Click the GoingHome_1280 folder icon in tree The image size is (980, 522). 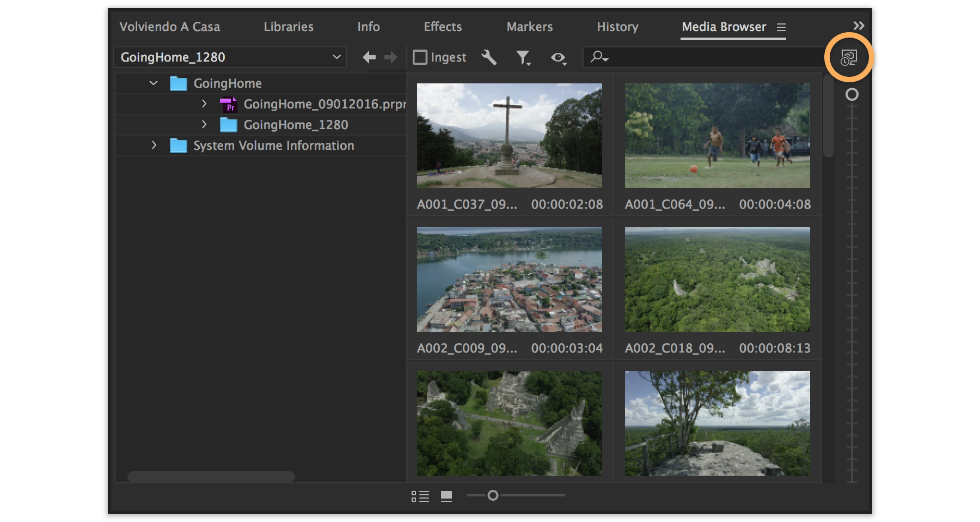[x=228, y=125]
